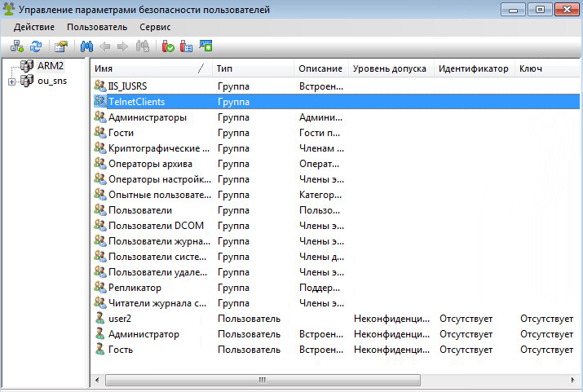This screenshot has height=392, width=583.
Task: Select Операторы архива group
Action: click(150, 164)
